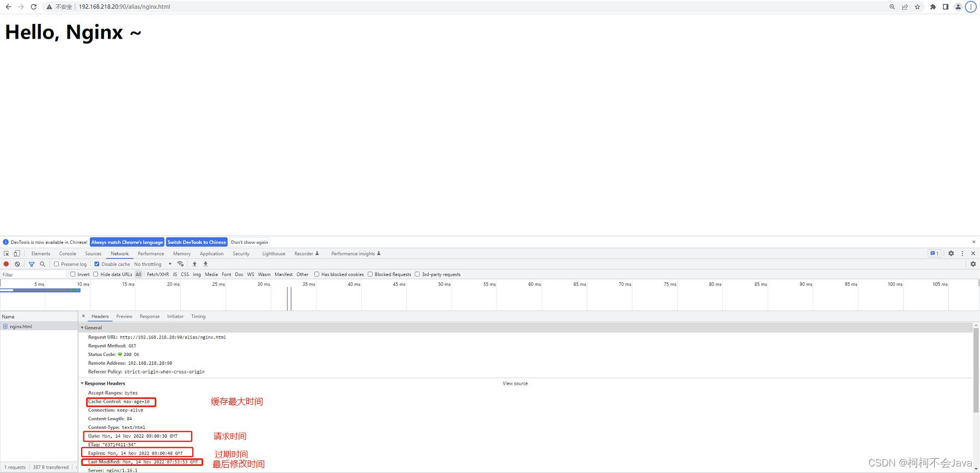Switch to the Elements panel
The image size is (980, 473).
(x=41, y=254)
